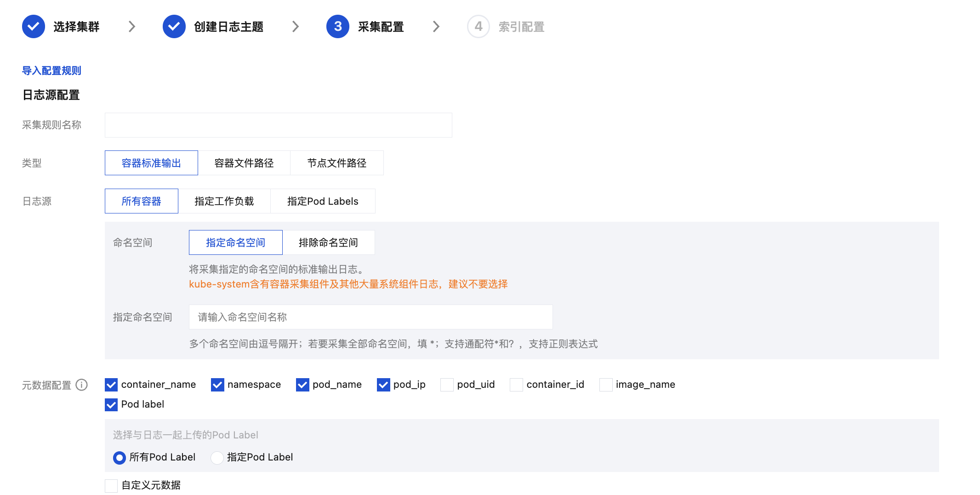The width and height of the screenshot is (980, 495).
Task: Click the 请输入命名空间名称 namespace input
Action: [370, 317]
